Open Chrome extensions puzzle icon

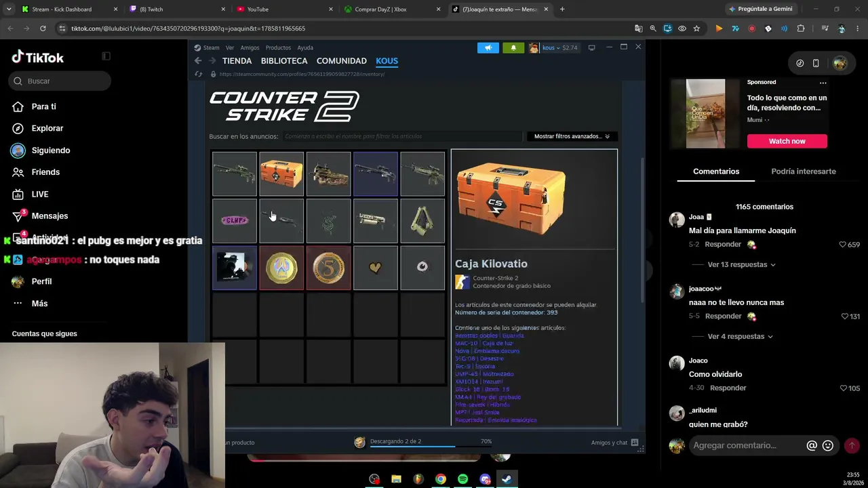point(801,28)
